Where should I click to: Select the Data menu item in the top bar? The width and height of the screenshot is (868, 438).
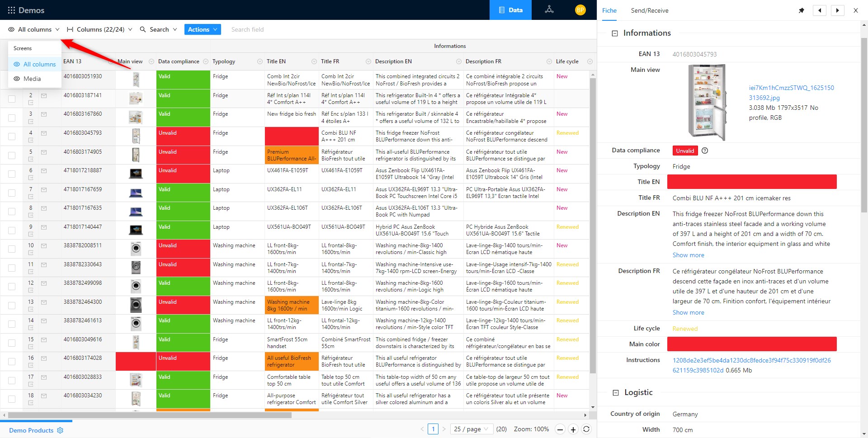tap(510, 10)
